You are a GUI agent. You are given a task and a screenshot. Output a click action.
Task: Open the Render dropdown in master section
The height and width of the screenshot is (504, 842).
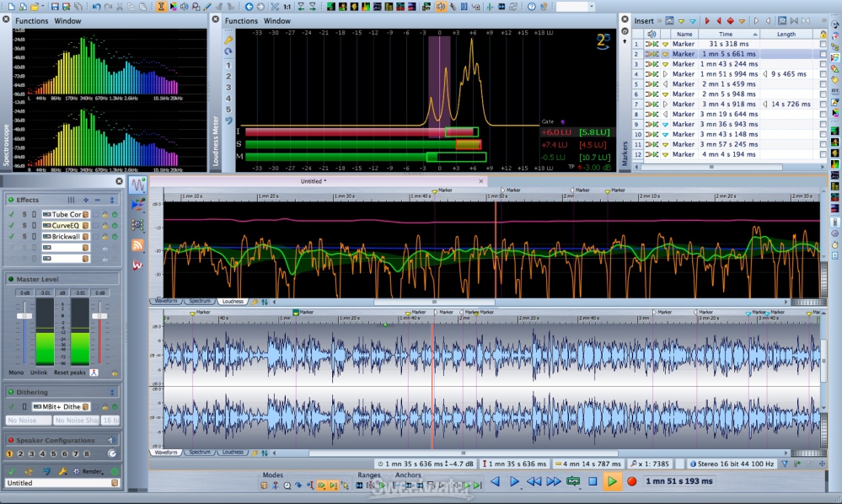pyautogui.click(x=92, y=471)
